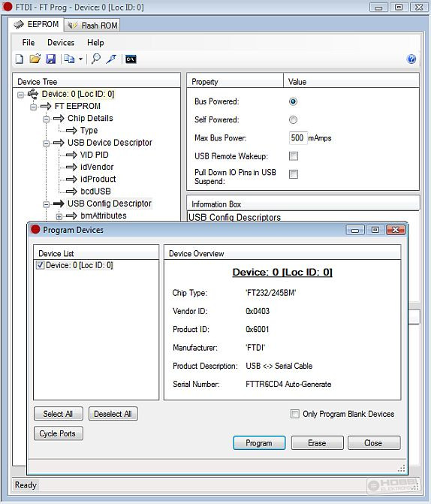The height and width of the screenshot is (504, 431).
Task: Open a file with folder icon
Action: pos(35,59)
